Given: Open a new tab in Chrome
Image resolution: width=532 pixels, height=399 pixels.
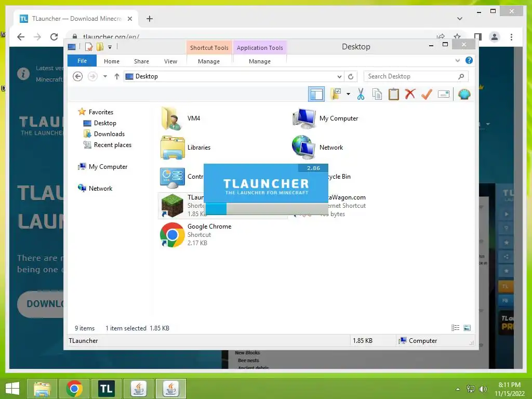Looking at the screenshot, I should point(150,19).
